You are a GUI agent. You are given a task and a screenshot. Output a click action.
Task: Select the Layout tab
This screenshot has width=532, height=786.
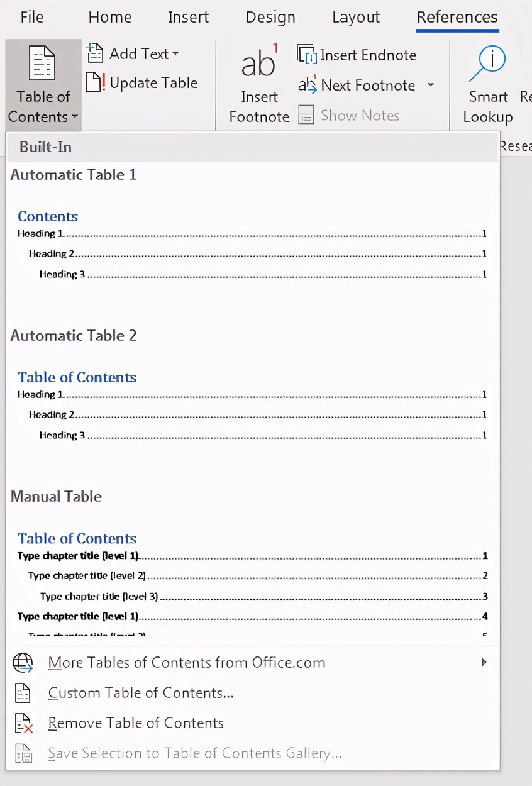click(356, 17)
